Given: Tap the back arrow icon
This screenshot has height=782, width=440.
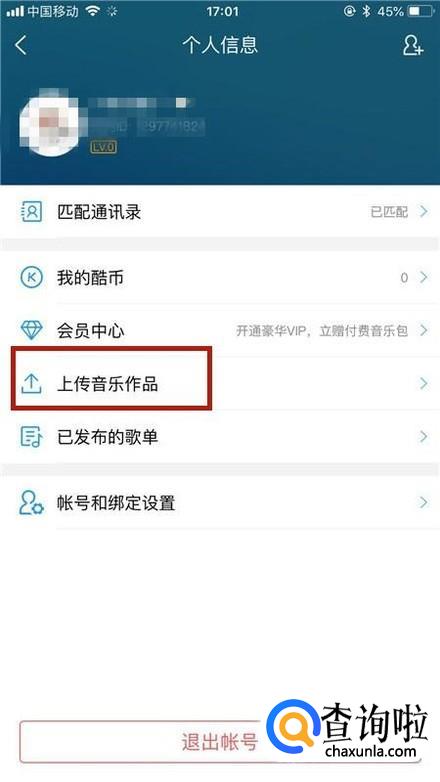Looking at the screenshot, I should tap(21, 45).
